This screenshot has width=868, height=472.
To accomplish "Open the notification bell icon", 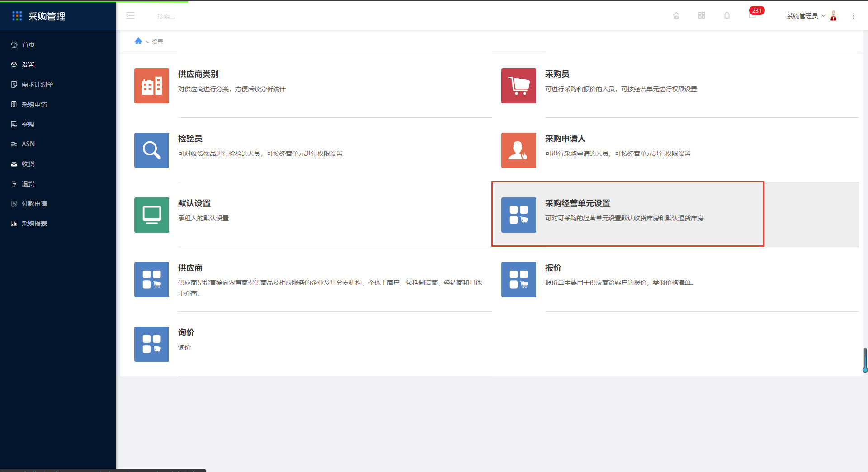I will [727, 16].
